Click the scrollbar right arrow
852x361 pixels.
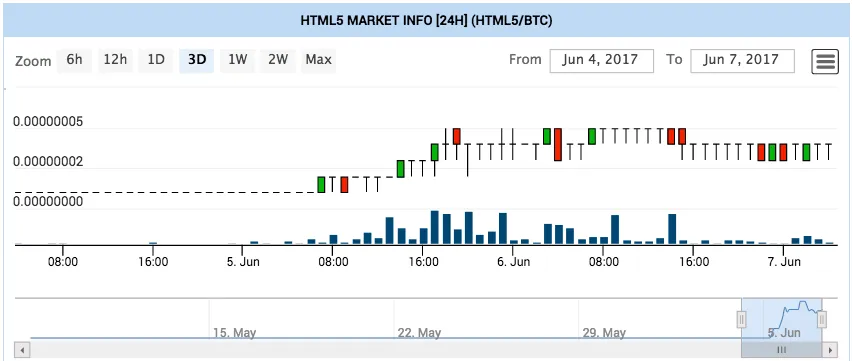(830, 349)
